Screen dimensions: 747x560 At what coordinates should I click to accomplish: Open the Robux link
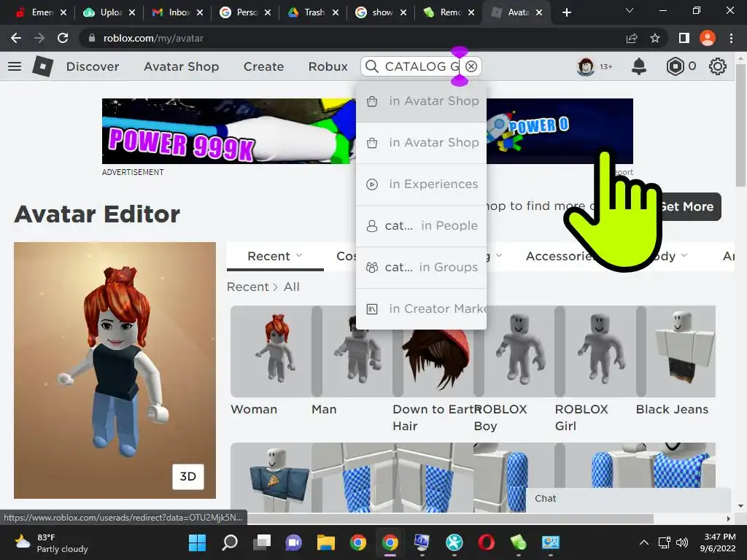point(328,66)
